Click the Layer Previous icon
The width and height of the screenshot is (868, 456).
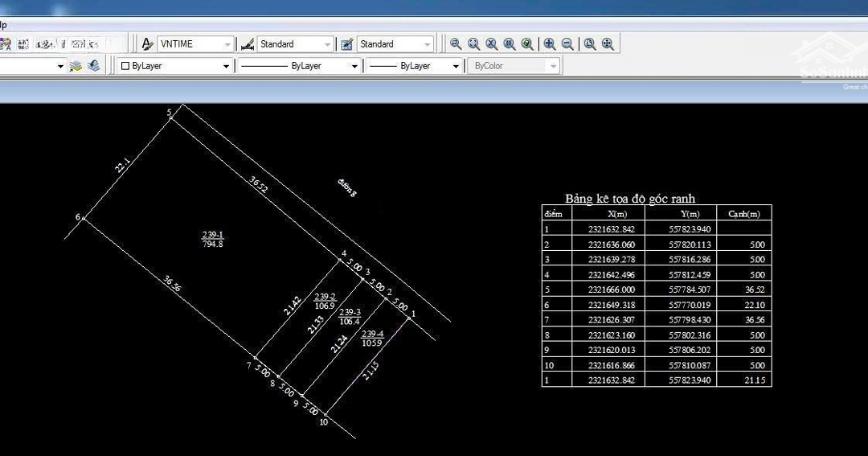94,66
